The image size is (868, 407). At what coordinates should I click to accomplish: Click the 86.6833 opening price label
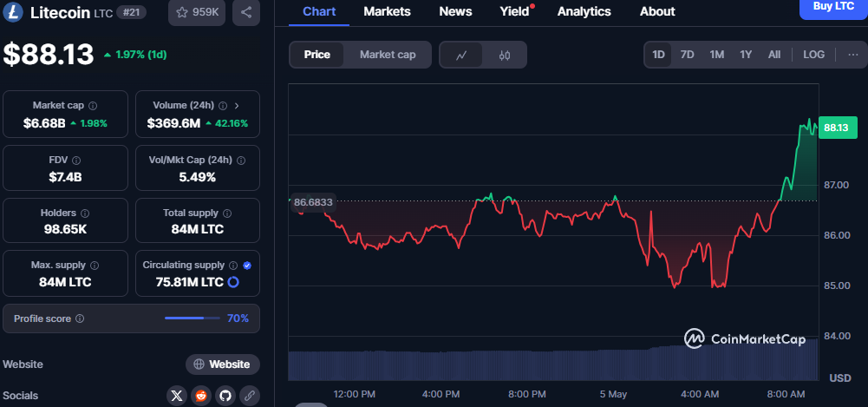click(x=313, y=202)
